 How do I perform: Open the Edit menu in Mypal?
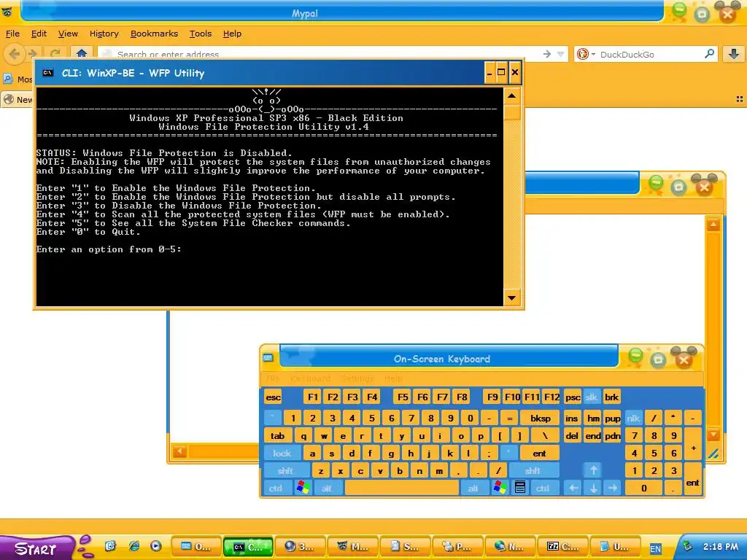(39, 34)
